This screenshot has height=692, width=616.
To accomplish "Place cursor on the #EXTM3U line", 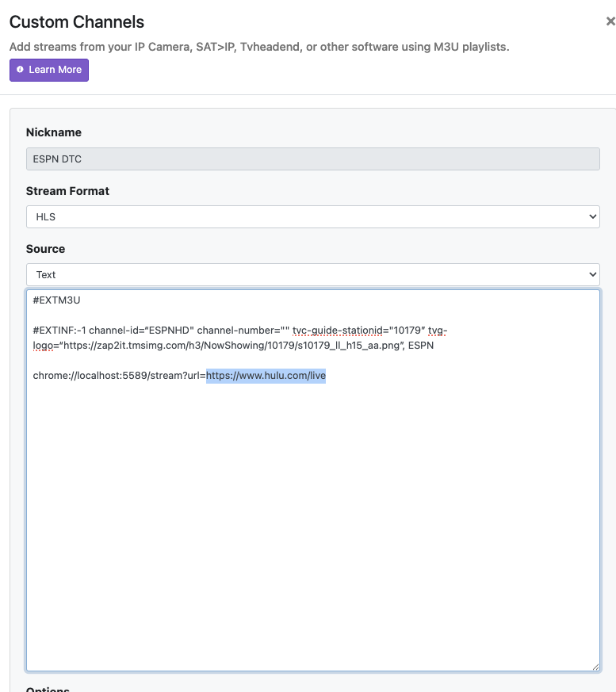I will tap(57, 300).
